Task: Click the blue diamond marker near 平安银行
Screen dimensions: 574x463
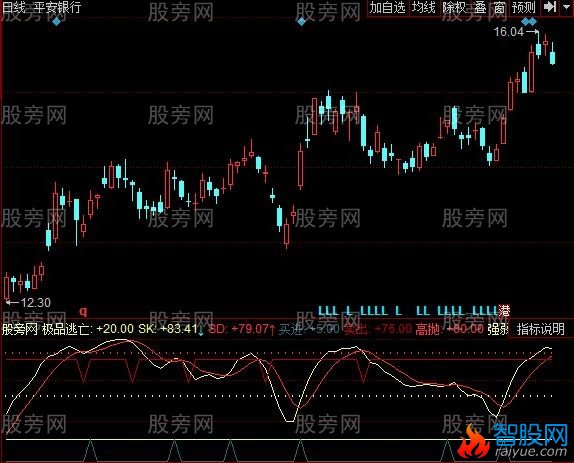Action: pos(56,22)
